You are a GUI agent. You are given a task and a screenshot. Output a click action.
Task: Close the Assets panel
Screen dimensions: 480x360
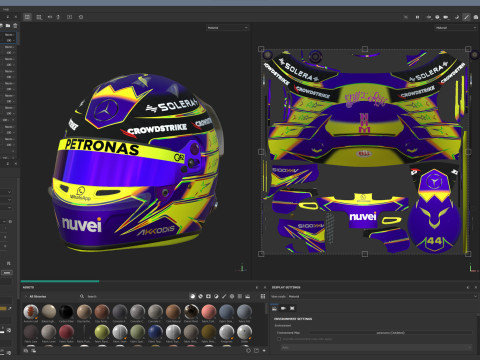tap(265, 287)
